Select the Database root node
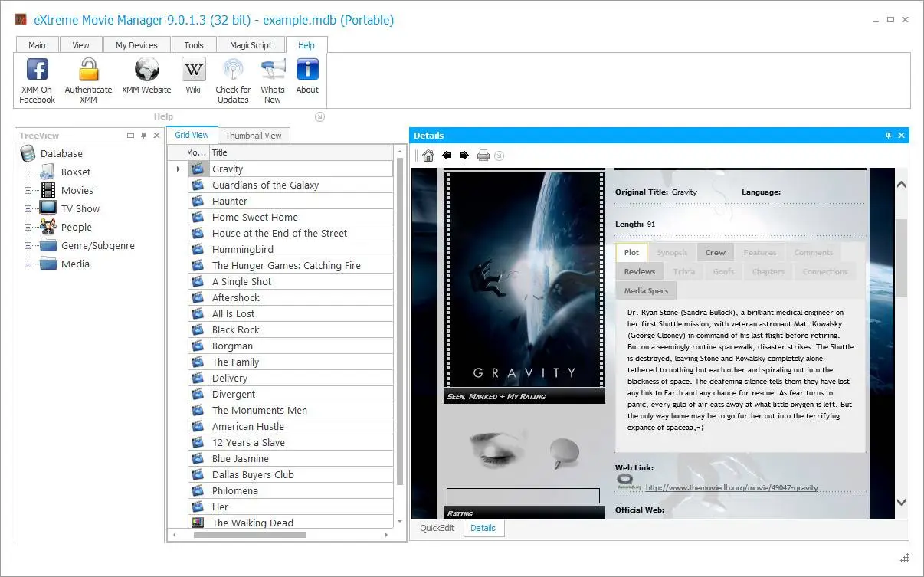 point(61,153)
